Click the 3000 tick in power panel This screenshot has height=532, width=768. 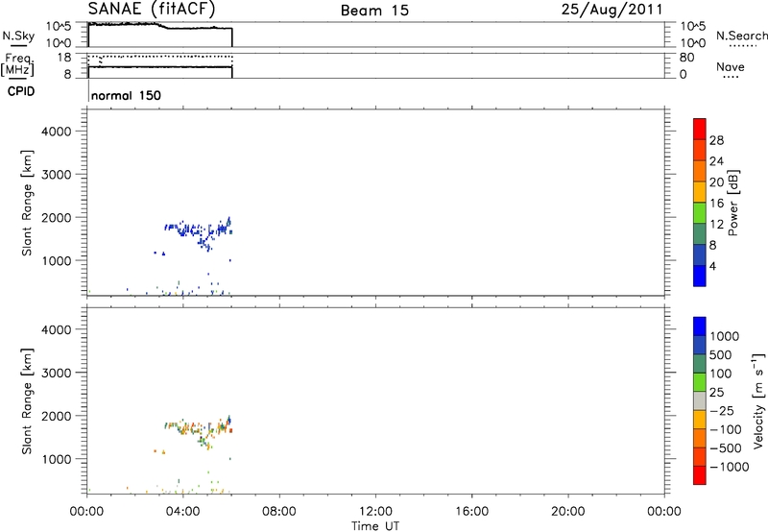pyautogui.click(x=57, y=175)
